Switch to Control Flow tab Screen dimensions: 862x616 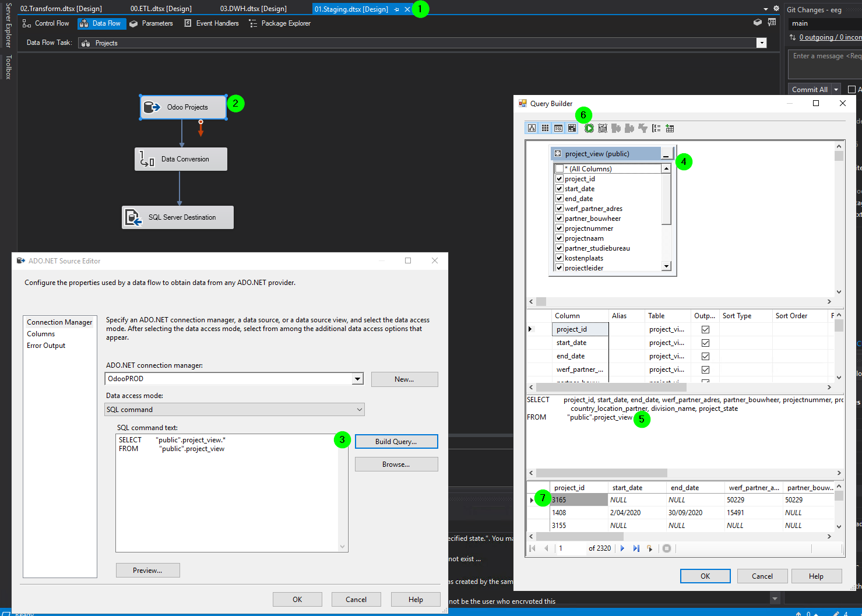click(45, 23)
